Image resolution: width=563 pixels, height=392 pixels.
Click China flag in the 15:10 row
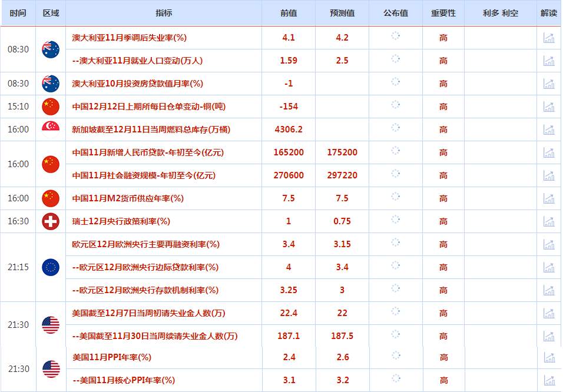[51, 107]
